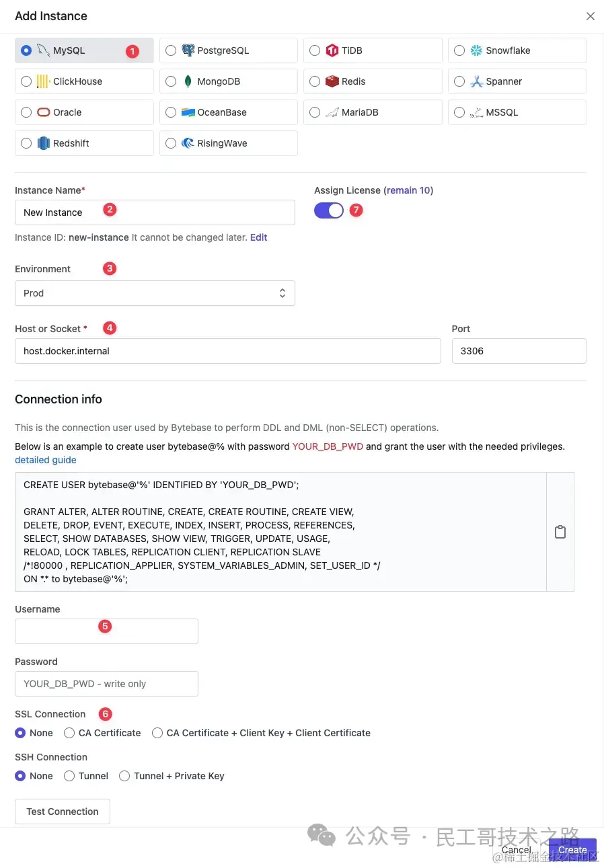Select the MariaDB radio button
Screen dimensions: 604x868
click(x=315, y=112)
